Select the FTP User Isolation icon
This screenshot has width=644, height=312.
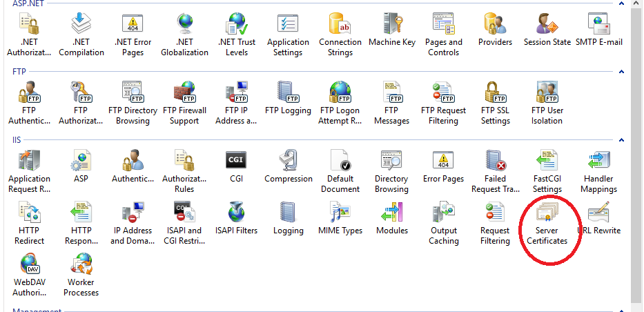[547, 93]
